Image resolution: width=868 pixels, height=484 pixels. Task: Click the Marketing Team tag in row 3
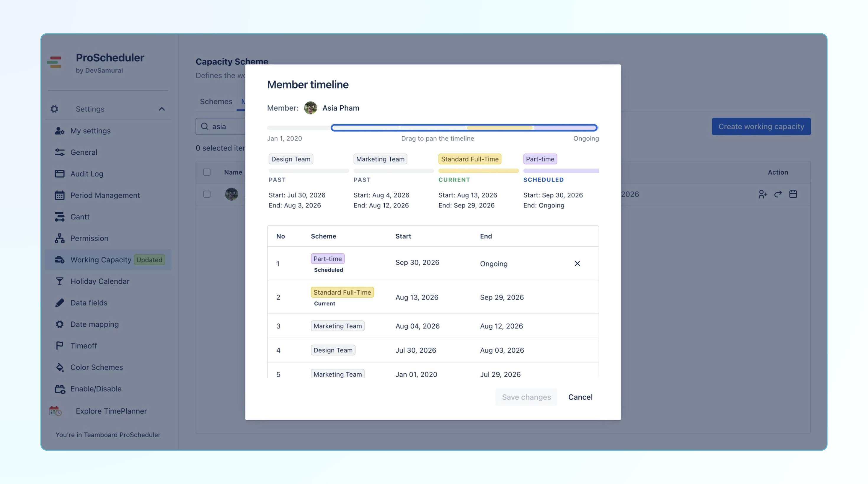[337, 326]
